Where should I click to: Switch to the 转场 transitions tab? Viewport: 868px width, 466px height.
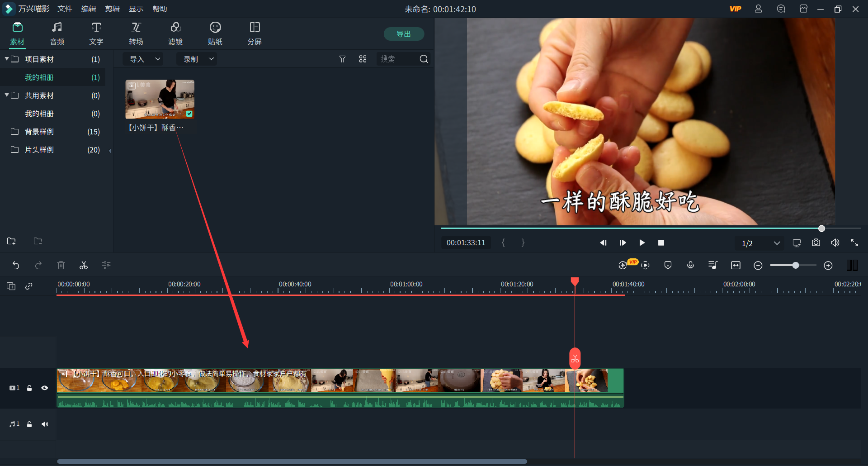point(136,34)
